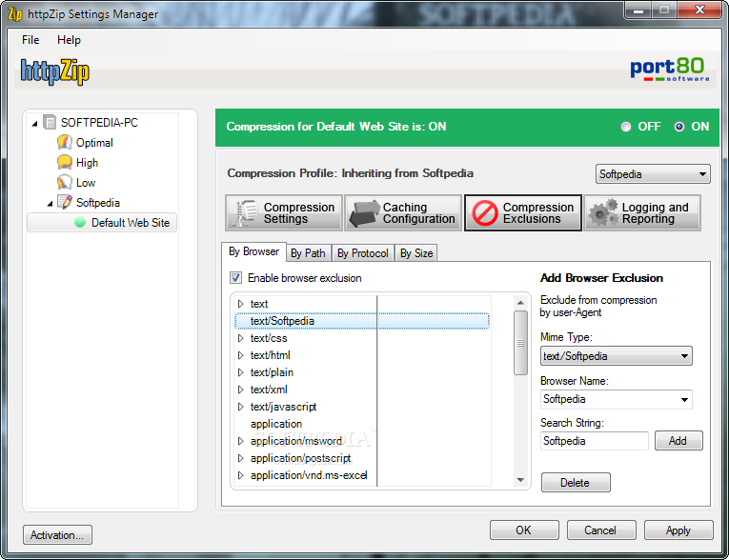729x560 pixels.
Task: Select the High profile label in tree
Action: point(87,163)
